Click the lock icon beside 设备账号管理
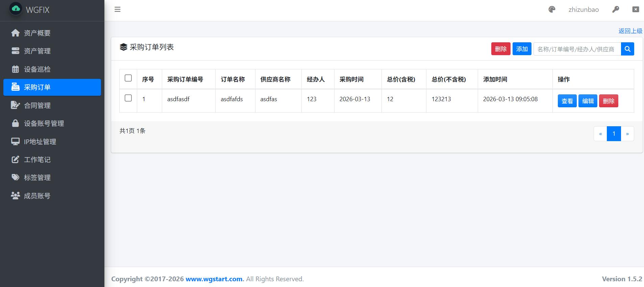The height and width of the screenshot is (287, 644). pyautogui.click(x=15, y=123)
